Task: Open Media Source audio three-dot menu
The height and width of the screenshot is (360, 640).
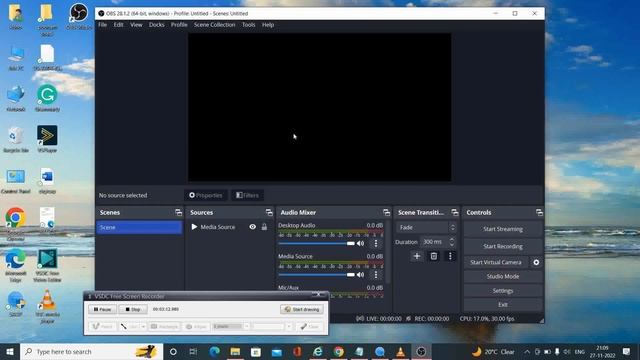Action: pos(376,275)
